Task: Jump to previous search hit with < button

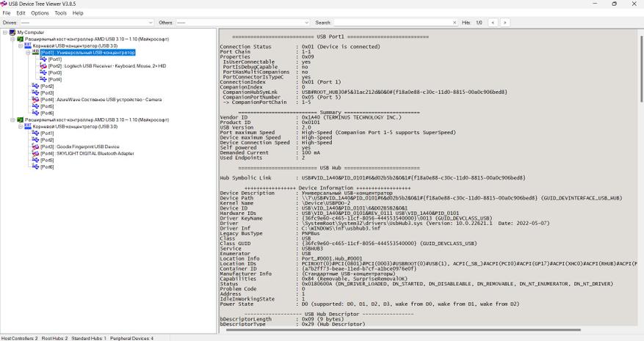Action: pos(493,23)
